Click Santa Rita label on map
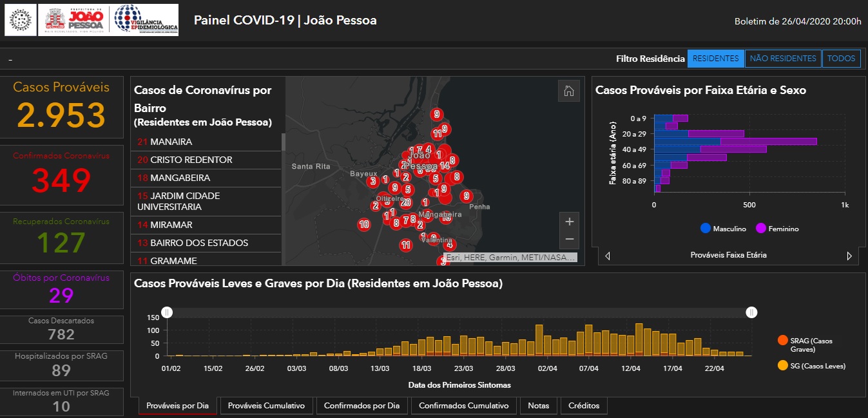Image resolution: width=868 pixels, height=418 pixels. tap(311, 167)
